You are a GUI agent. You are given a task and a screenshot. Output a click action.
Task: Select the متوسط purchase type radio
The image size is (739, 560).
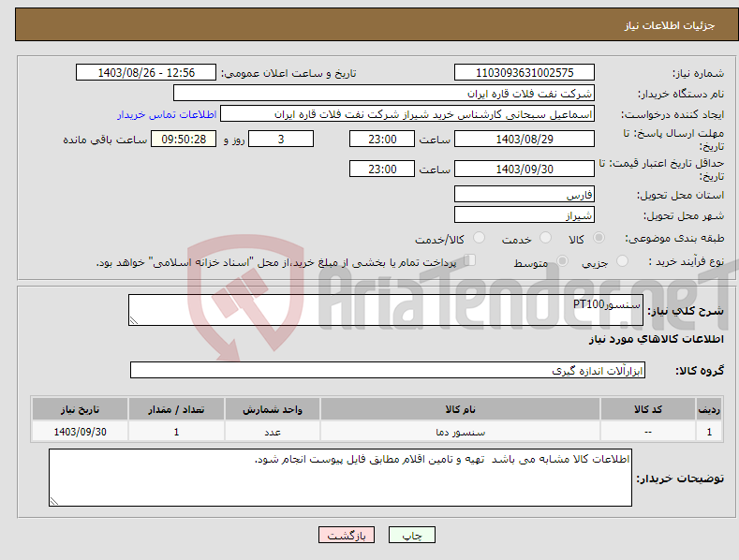(562, 260)
